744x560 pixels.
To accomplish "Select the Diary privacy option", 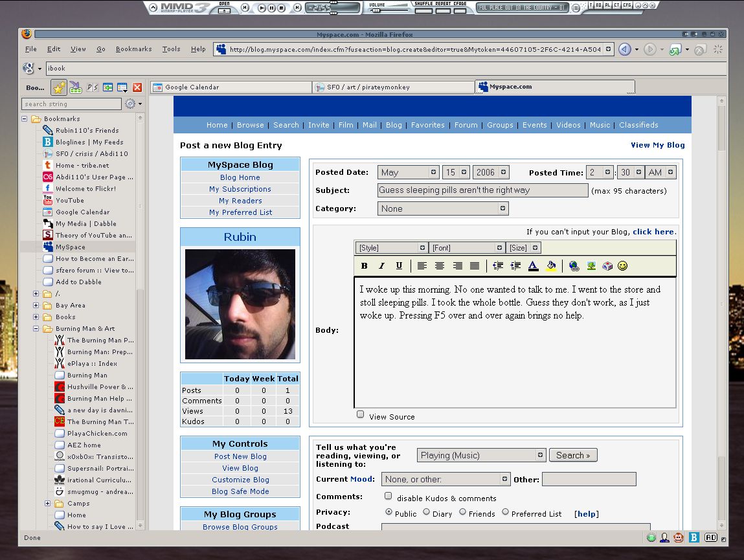I will [426, 512].
